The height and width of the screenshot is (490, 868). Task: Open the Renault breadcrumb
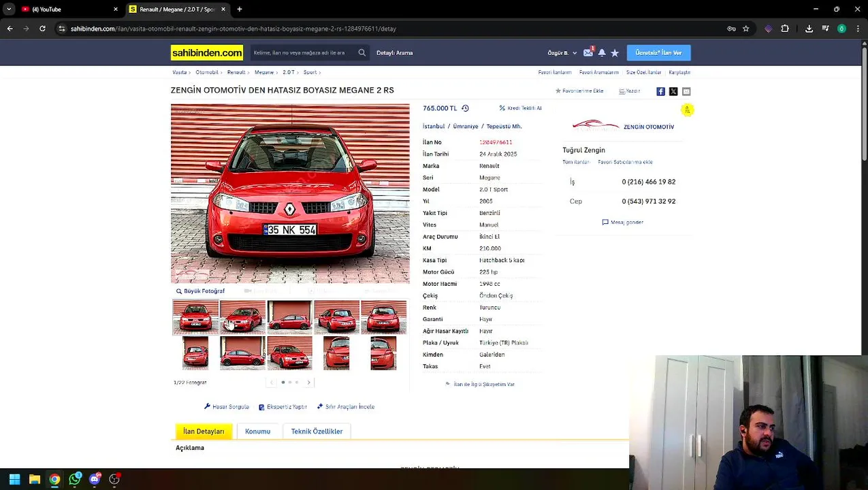(236, 72)
